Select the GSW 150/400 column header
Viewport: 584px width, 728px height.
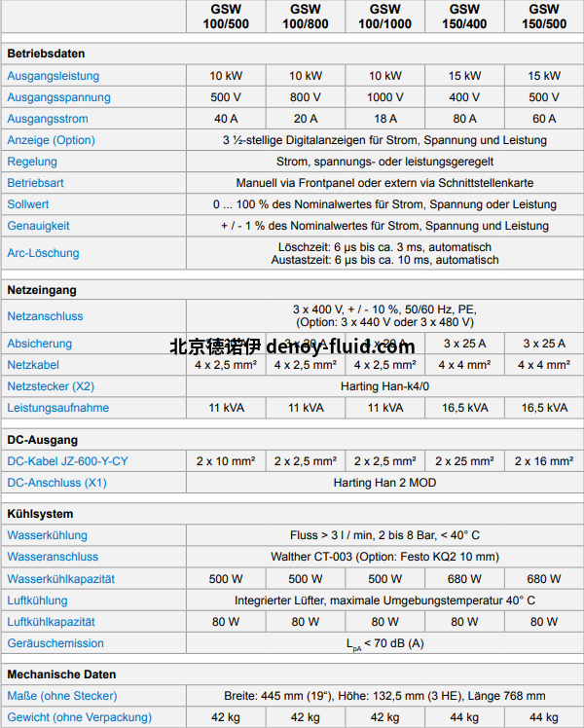(x=464, y=16)
